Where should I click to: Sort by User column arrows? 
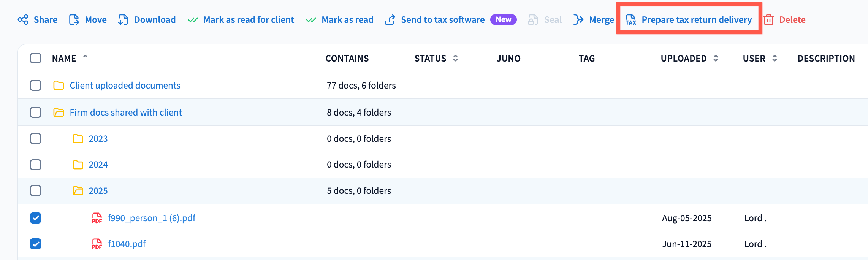click(x=775, y=58)
